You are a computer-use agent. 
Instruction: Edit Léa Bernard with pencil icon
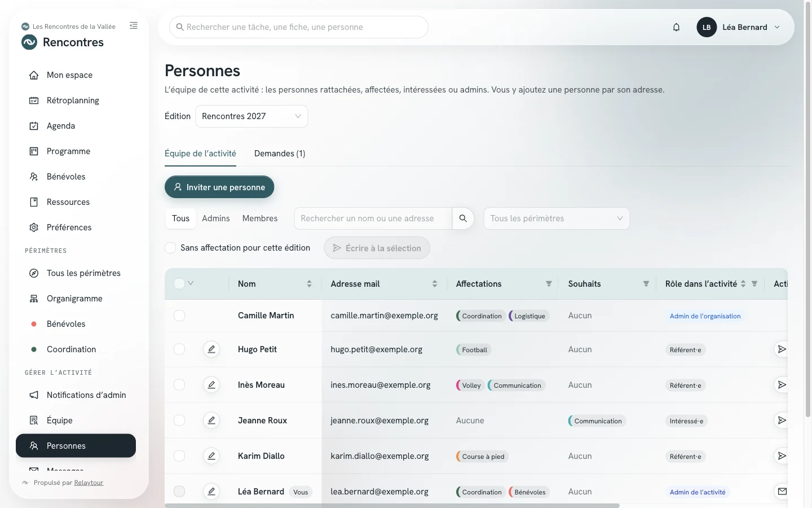coord(211,492)
